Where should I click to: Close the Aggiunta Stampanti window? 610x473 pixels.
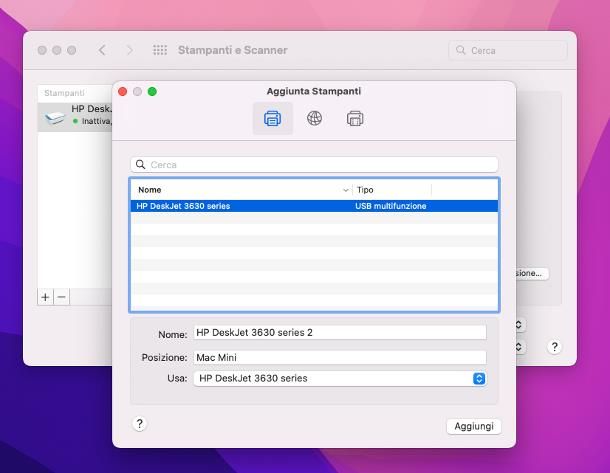(123, 91)
